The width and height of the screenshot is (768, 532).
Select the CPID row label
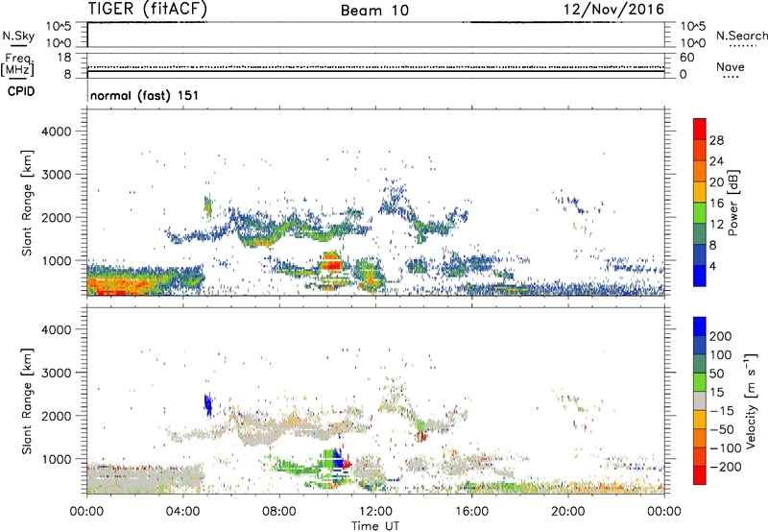tap(21, 91)
